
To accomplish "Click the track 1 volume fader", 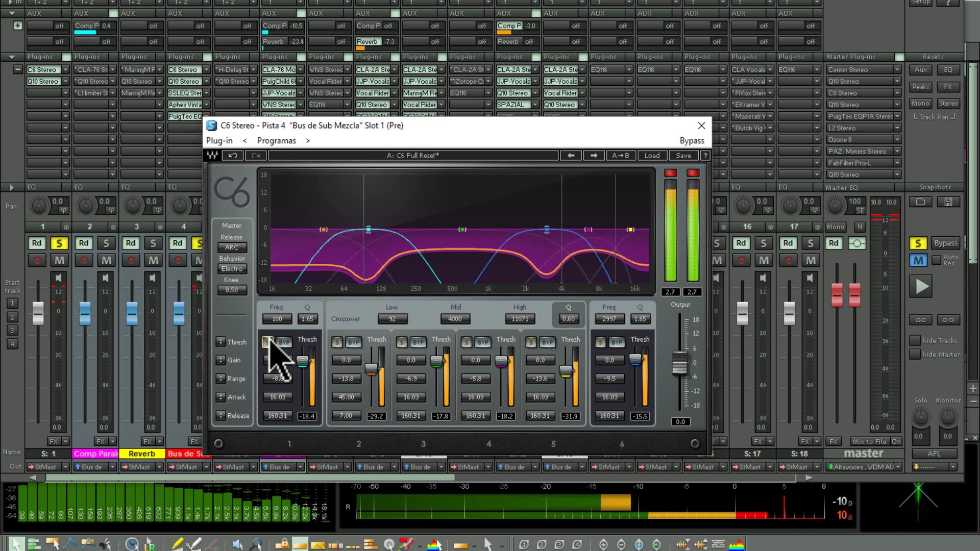I will [38, 313].
